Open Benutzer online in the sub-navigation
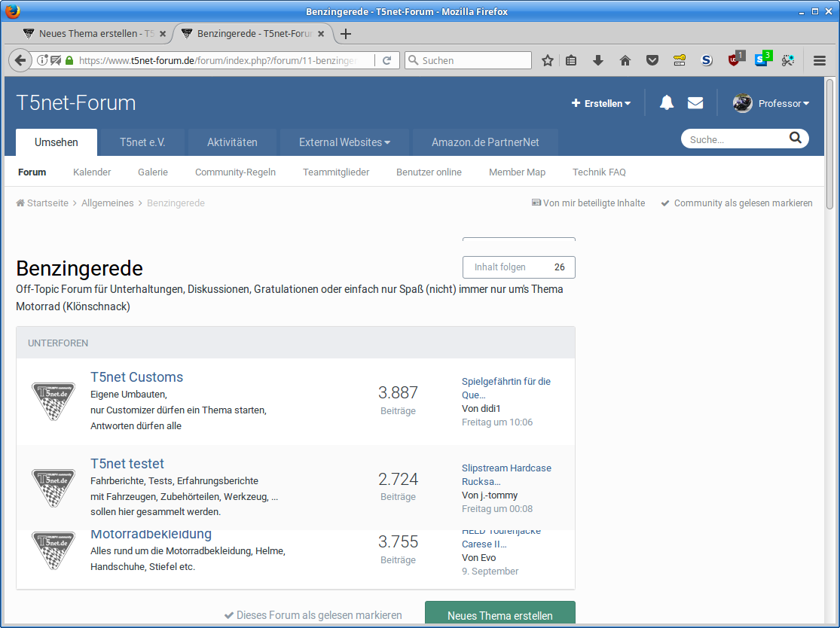The image size is (840, 628). [429, 172]
